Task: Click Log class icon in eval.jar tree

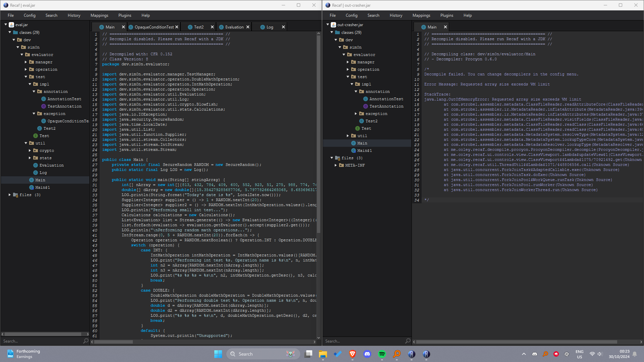Action: point(36,173)
